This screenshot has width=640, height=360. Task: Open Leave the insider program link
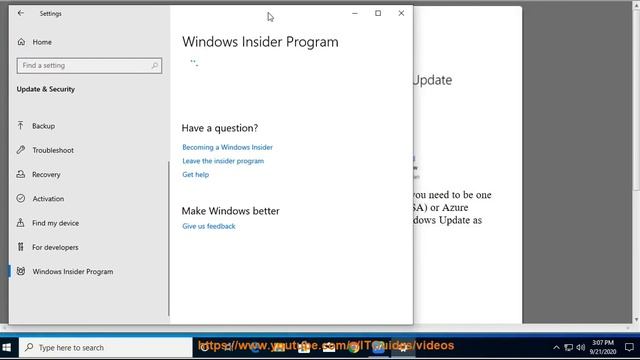coord(223,161)
